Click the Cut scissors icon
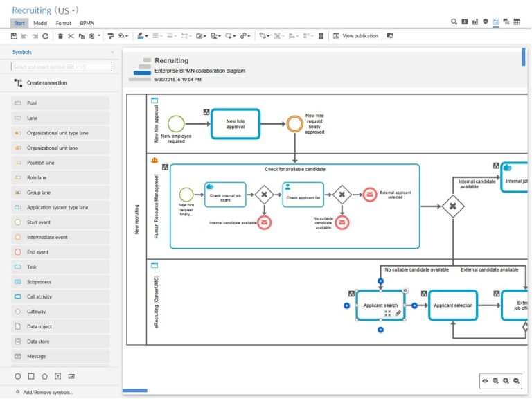Viewport: 532px width, 399px height. tap(71, 36)
